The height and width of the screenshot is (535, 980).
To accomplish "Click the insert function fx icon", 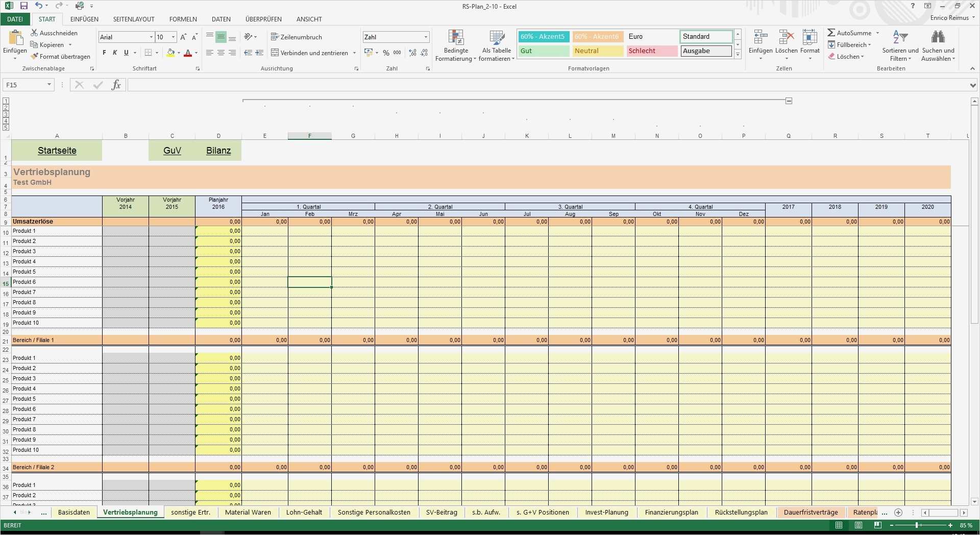I will (116, 85).
